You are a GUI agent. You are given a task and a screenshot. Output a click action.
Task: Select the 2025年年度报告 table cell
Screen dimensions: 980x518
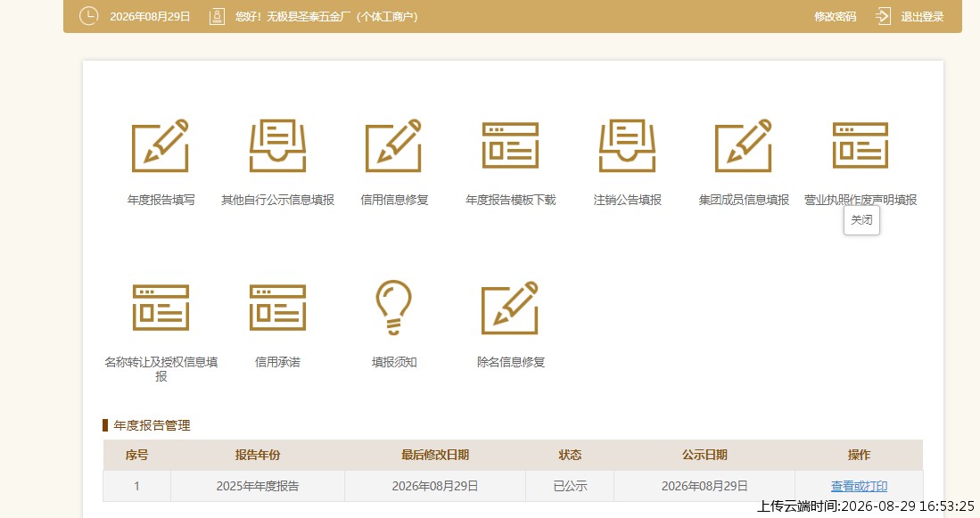pos(258,486)
